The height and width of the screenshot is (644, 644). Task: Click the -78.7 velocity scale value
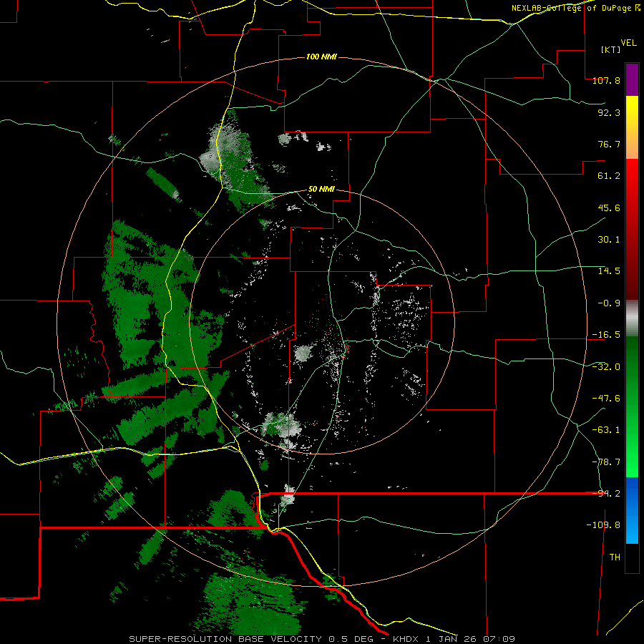point(606,462)
